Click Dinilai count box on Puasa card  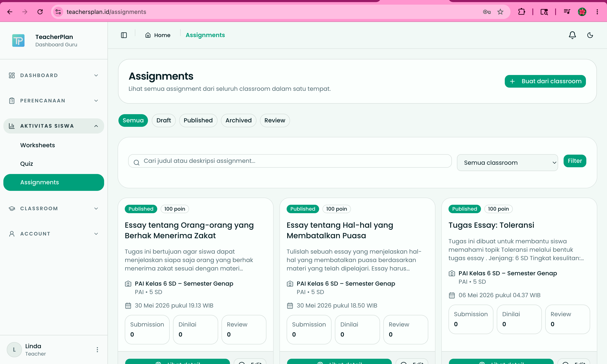(357, 330)
